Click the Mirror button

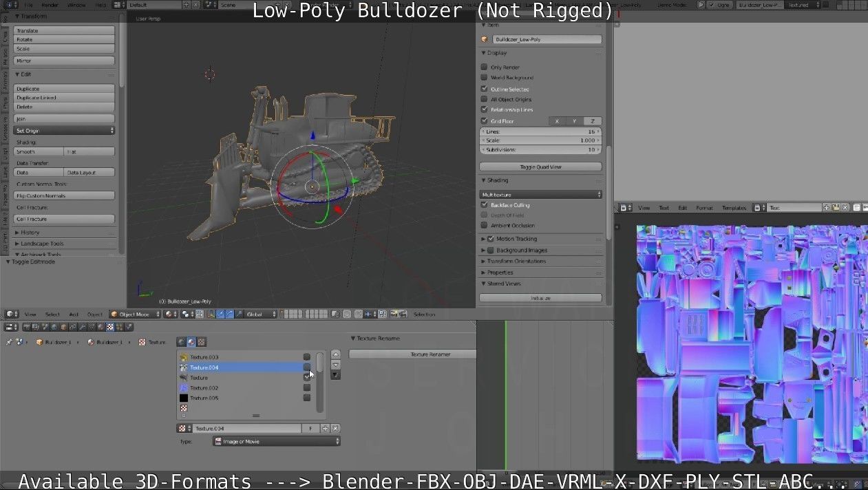[x=65, y=61]
